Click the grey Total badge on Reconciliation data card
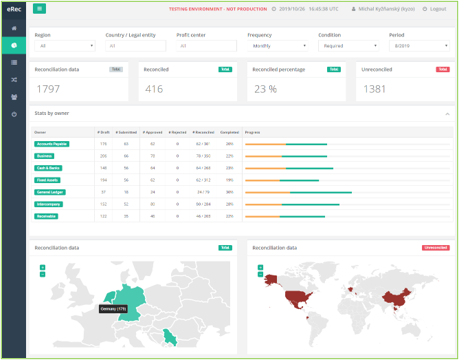 116,69
